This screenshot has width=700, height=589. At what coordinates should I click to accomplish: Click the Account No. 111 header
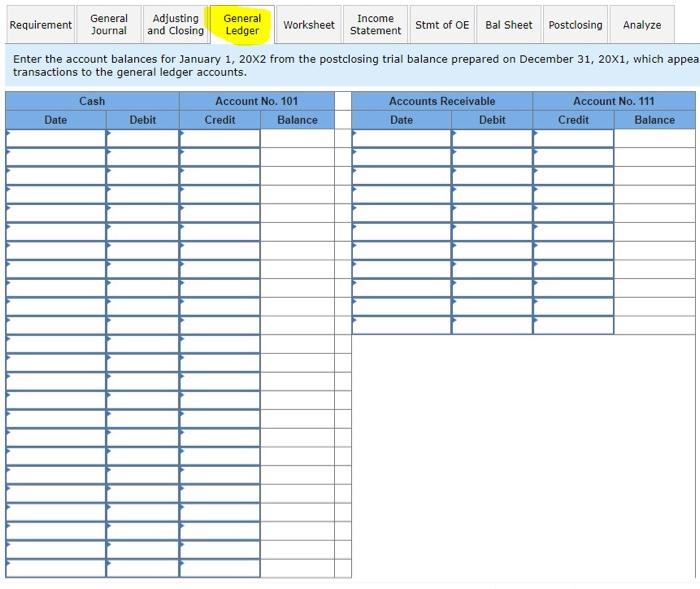coord(614,101)
